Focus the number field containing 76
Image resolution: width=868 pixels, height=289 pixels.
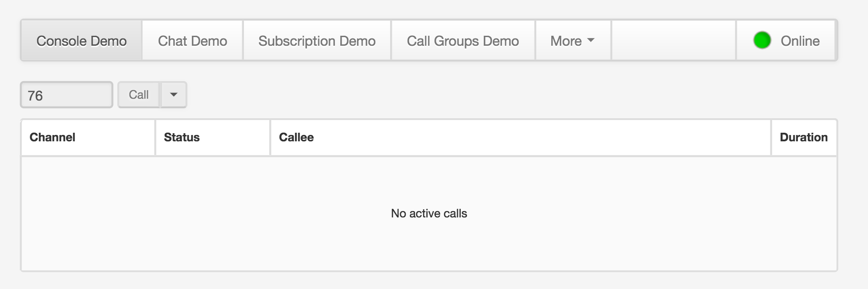67,95
